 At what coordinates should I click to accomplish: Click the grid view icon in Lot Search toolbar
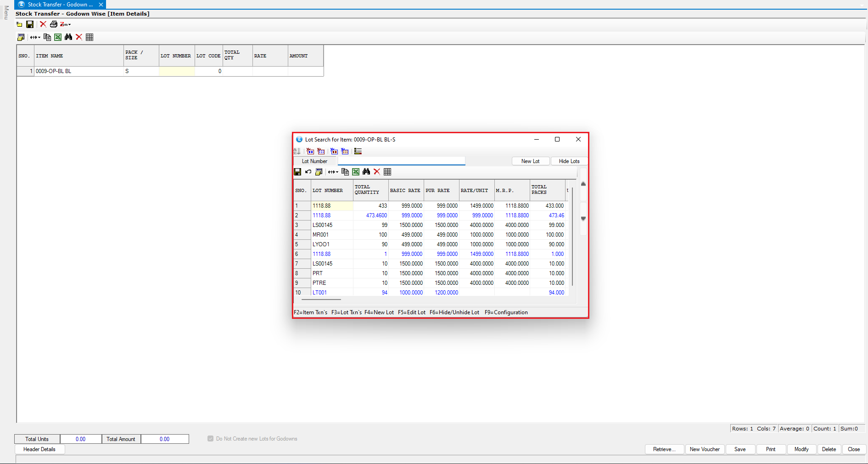pos(387,172)
